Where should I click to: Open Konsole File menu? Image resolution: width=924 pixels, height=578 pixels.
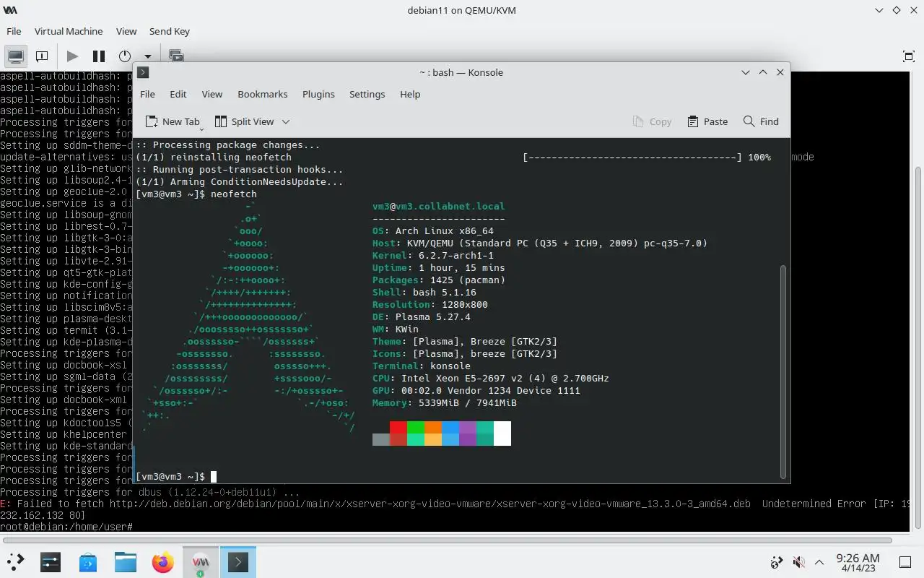click(147, 94)
